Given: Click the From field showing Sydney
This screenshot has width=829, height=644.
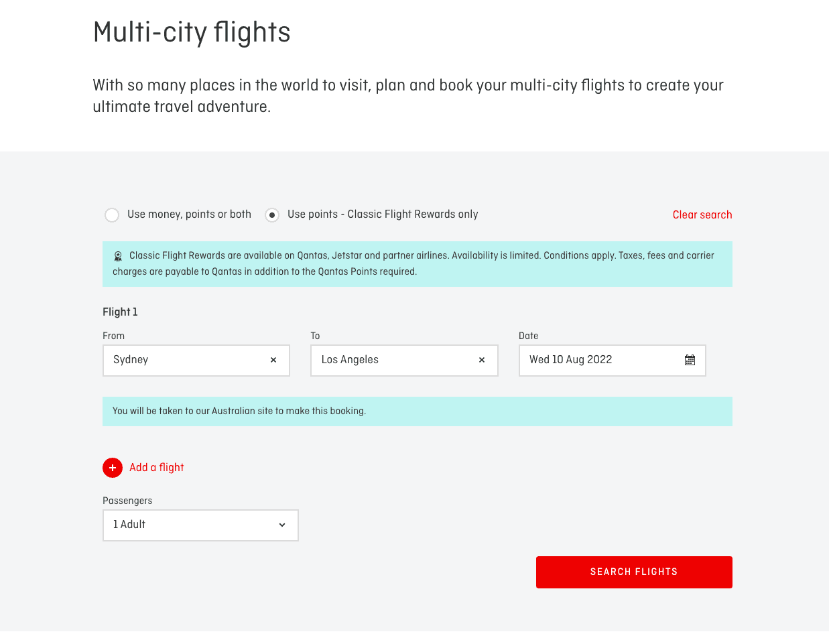Looking at the screenshot, I should [196, 361].
